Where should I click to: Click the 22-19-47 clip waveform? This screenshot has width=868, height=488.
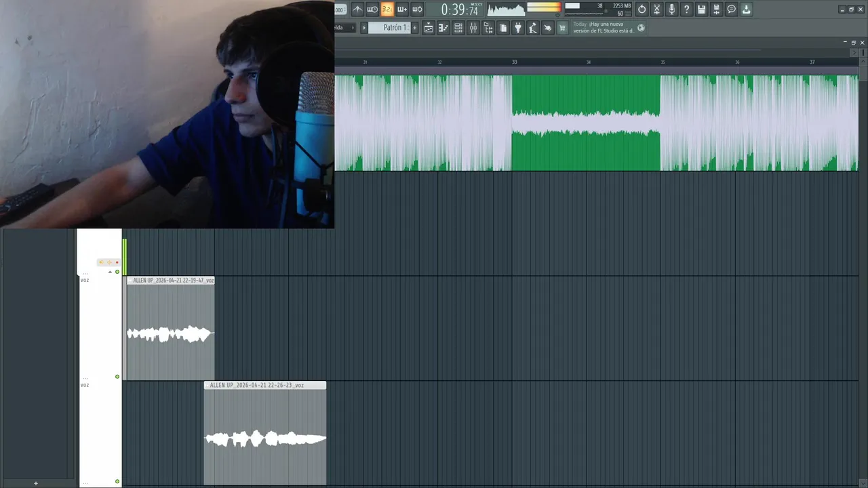click(170, 334)
